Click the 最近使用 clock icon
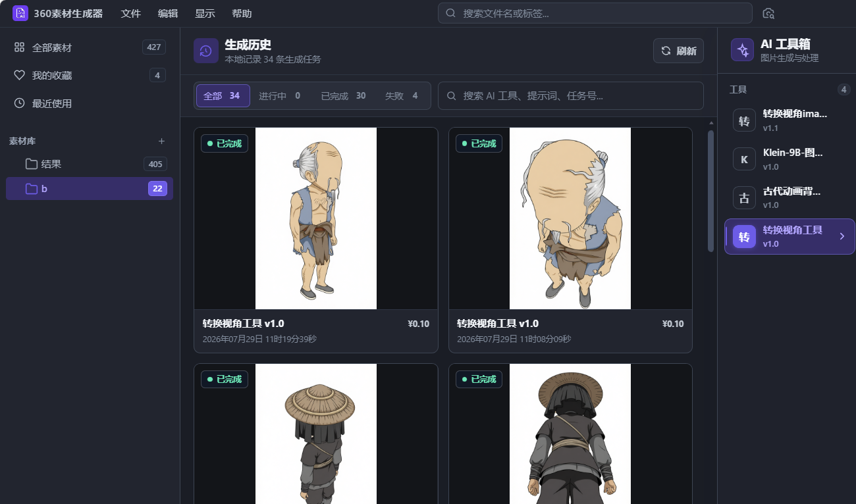856x504 pixels. tap(19, 103)
